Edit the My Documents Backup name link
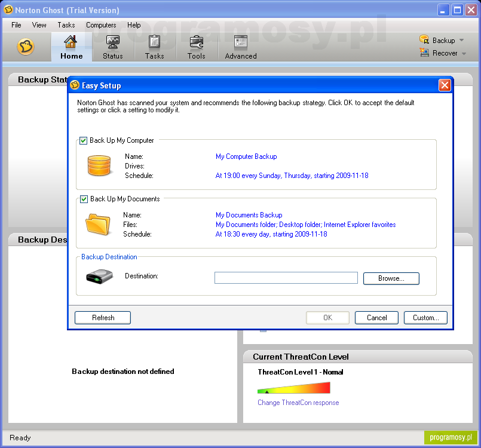This screenshot has width=481, height=448. 249,215
